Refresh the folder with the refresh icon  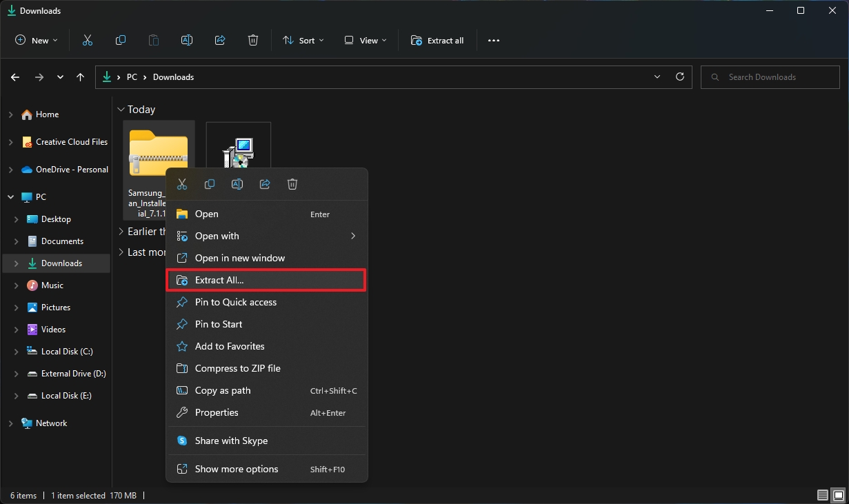point(679,77)
